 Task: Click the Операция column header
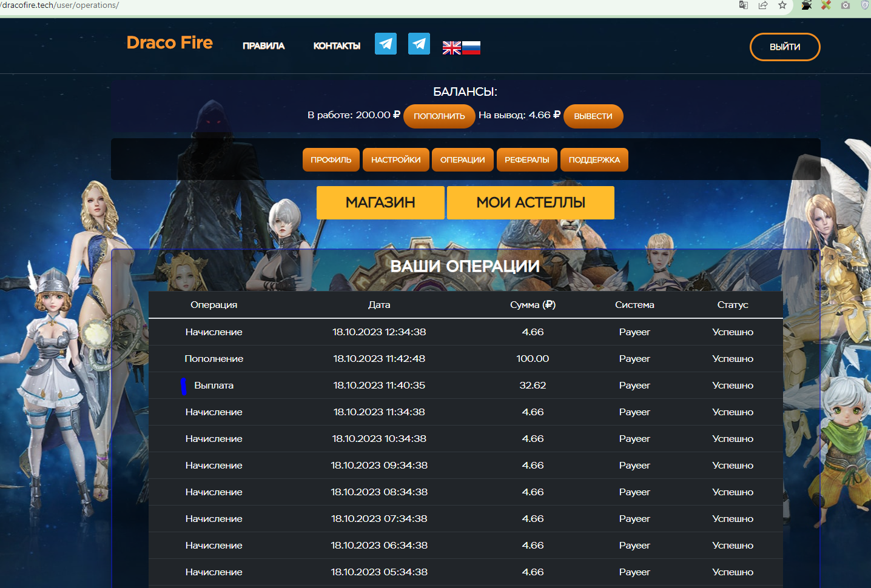point(214,305)
